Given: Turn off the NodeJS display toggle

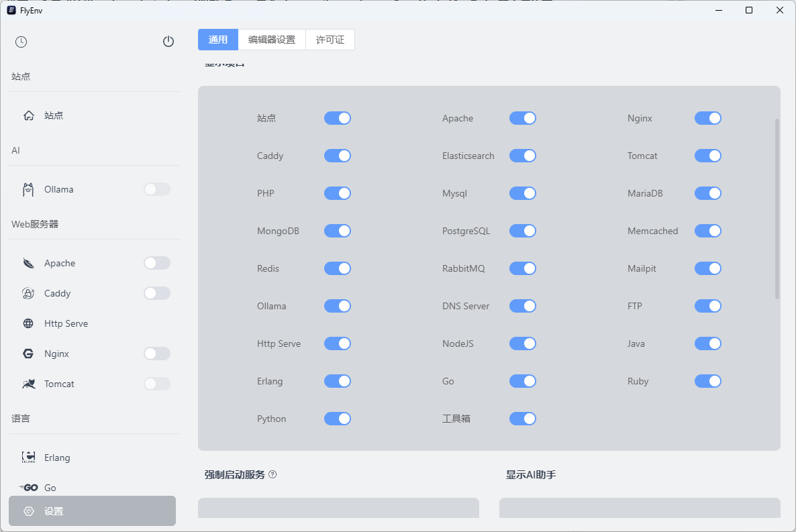Looking at the screenshot, I should click(x=523, y=343).
